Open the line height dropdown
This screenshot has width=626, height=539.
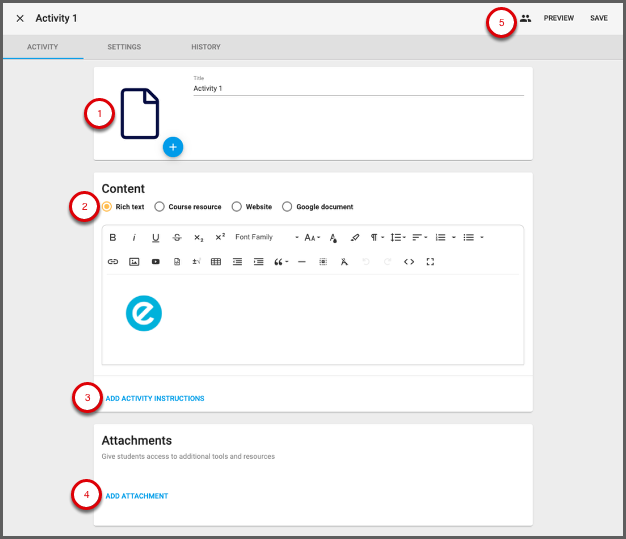coord(397,237)
